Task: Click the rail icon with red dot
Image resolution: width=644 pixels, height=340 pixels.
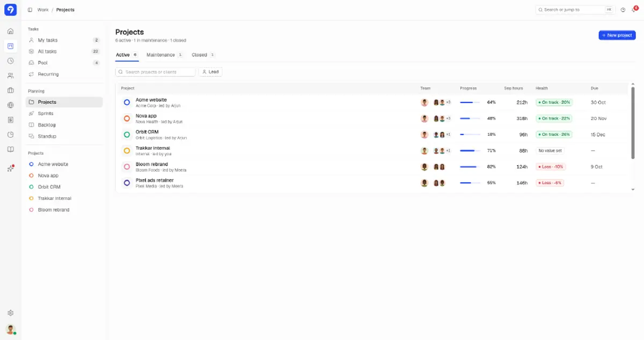Action: pyautogui.click(x=10, y=168)
